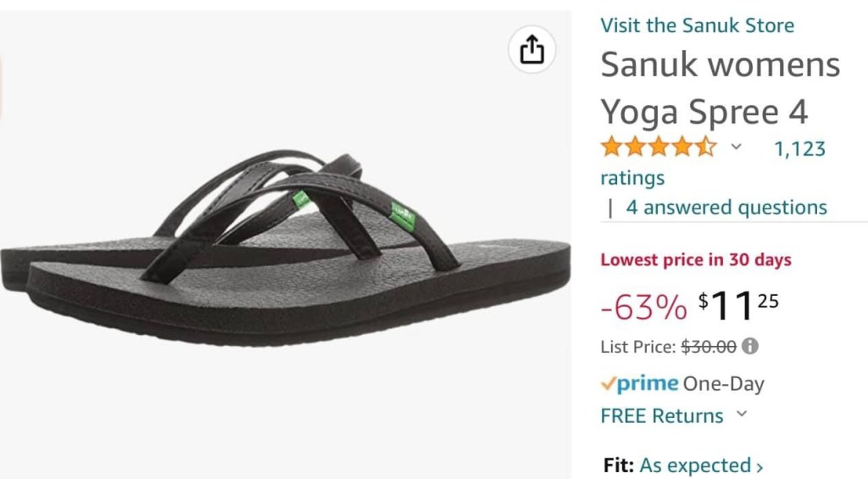The width and height of the screenshot is (868, 479).
Task: Click the green Sanuk tag on sandal strap
Action: tap(403, 216)
